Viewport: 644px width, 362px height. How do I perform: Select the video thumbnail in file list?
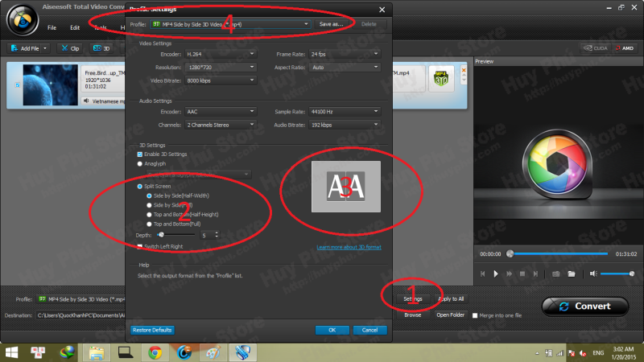click(x=50, y=85)
